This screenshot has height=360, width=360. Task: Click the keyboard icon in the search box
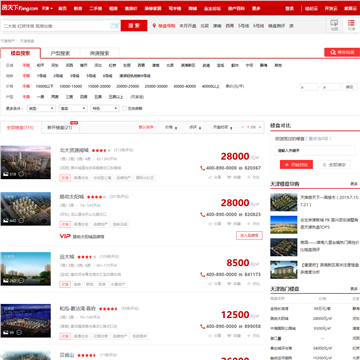114,26
